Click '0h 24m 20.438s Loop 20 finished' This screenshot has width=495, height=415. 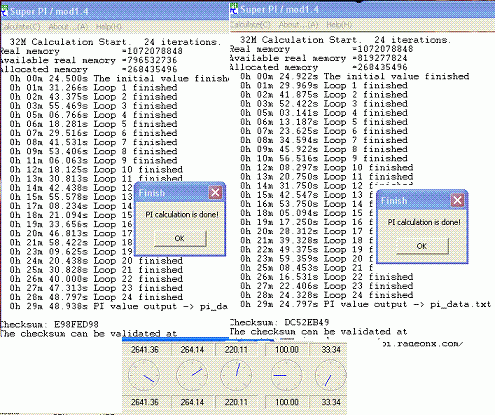click(x=96, y=261)
